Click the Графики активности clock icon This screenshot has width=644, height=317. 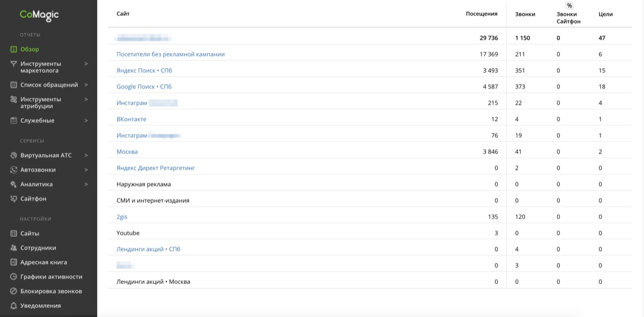(x=14, y=277)
